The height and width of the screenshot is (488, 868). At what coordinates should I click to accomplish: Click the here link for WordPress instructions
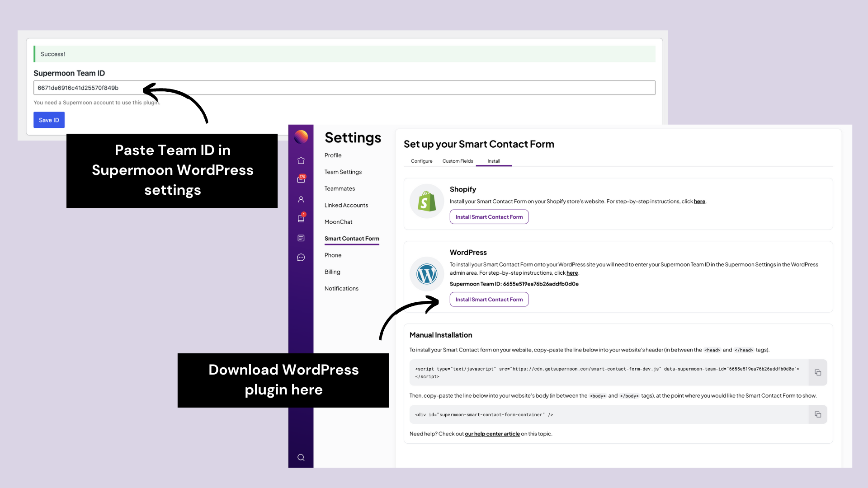click(571, 272)
